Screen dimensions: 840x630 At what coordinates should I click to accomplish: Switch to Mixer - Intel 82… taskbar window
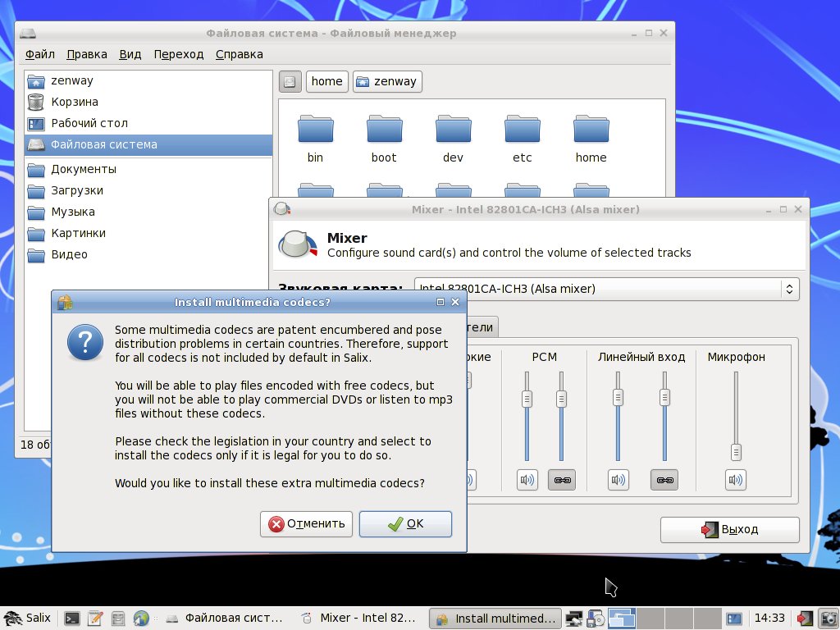(360, 619)
